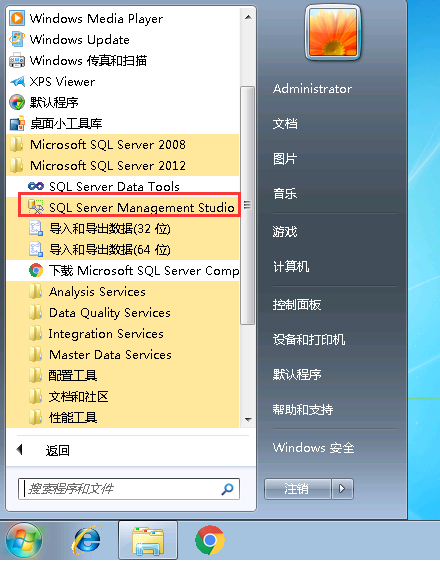Open 控制面板
Screen dimensions: 440x561
(x=297, y=305)
